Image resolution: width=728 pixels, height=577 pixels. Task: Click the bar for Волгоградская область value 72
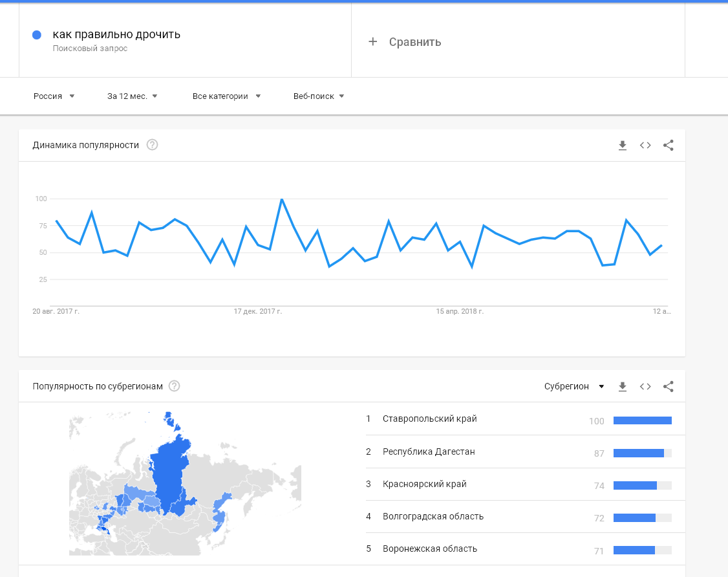(643, 517)
